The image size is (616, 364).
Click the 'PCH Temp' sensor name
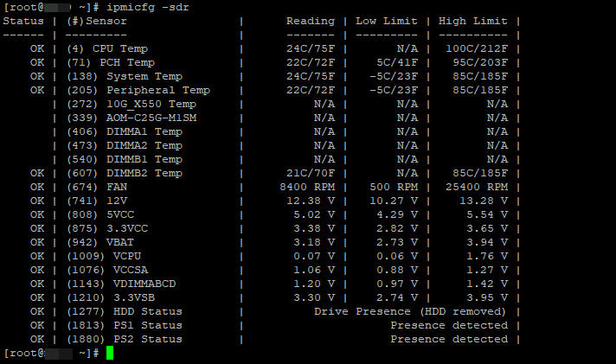(x=127, y=62)
